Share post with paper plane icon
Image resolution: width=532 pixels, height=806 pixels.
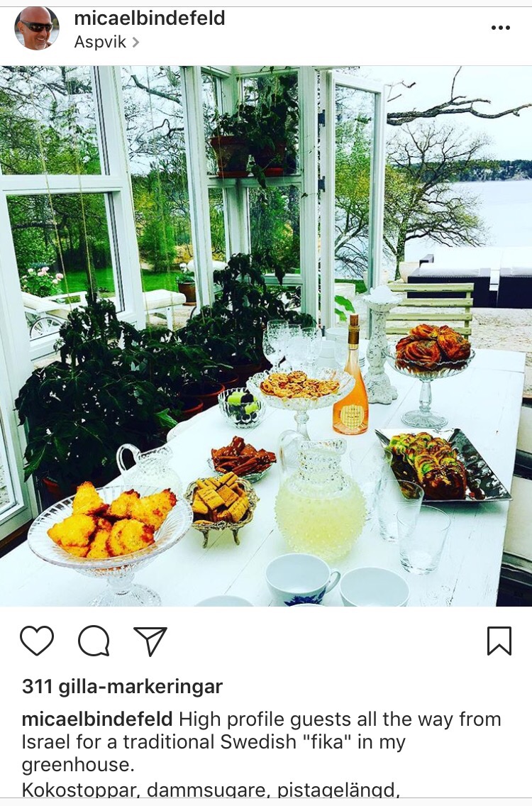click(150, 641)
